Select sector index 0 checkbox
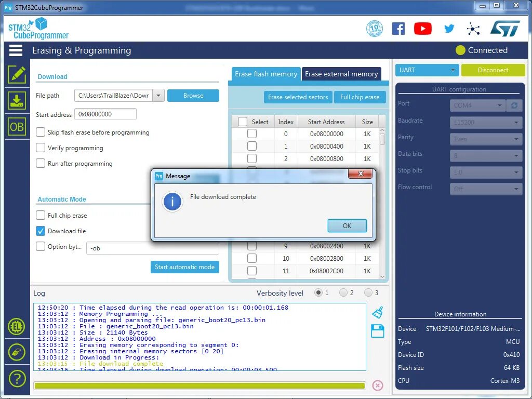Image resolution: width=532 pixels, height=399 pixels. click(x=252, y=134)
